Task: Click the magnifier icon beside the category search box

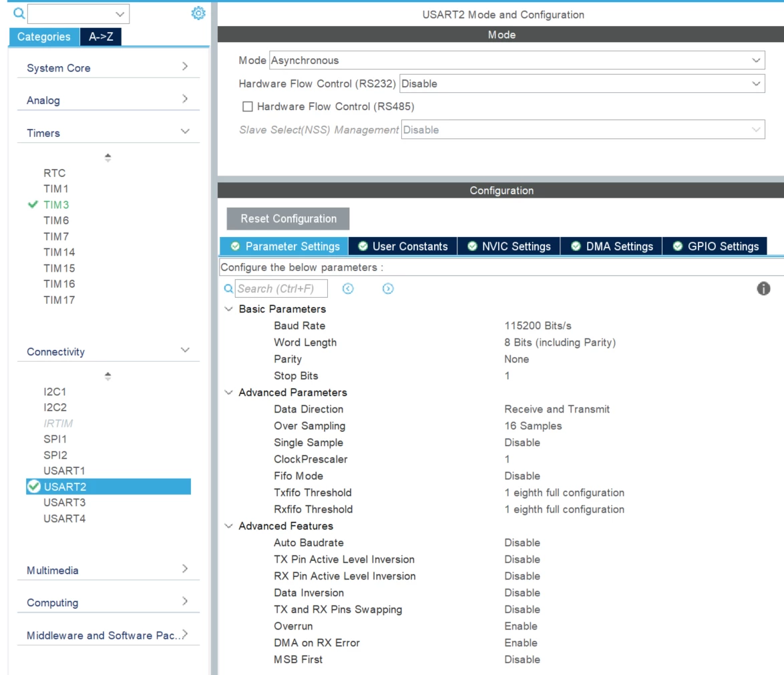Action: click(x=19, y=13)
